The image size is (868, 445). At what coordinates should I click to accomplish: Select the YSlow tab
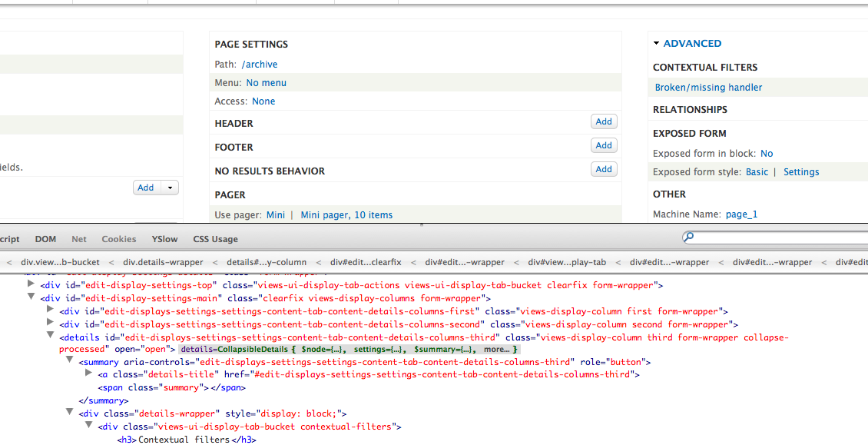[164, 239]
